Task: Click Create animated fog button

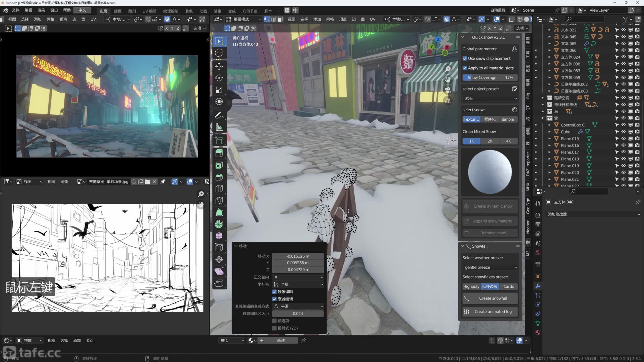Action: [x=490, y=311]
